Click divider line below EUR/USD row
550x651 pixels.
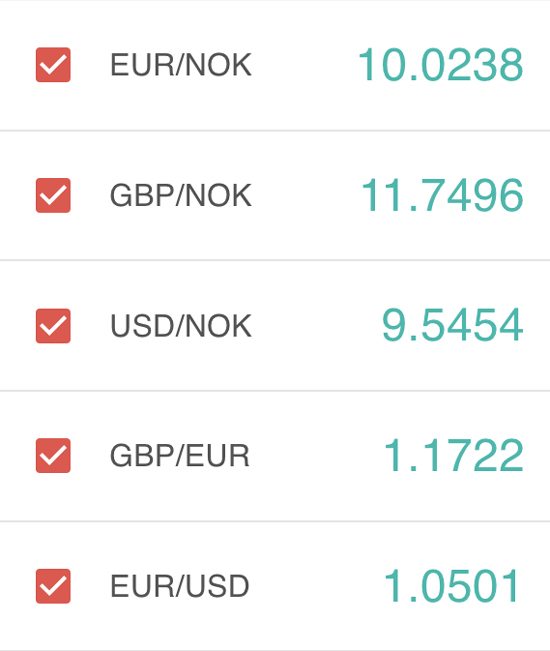click(x=275, y=650)
